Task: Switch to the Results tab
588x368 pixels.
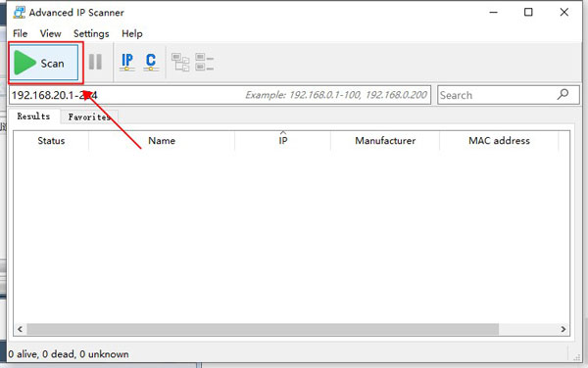Action: (x=33, y=116)
